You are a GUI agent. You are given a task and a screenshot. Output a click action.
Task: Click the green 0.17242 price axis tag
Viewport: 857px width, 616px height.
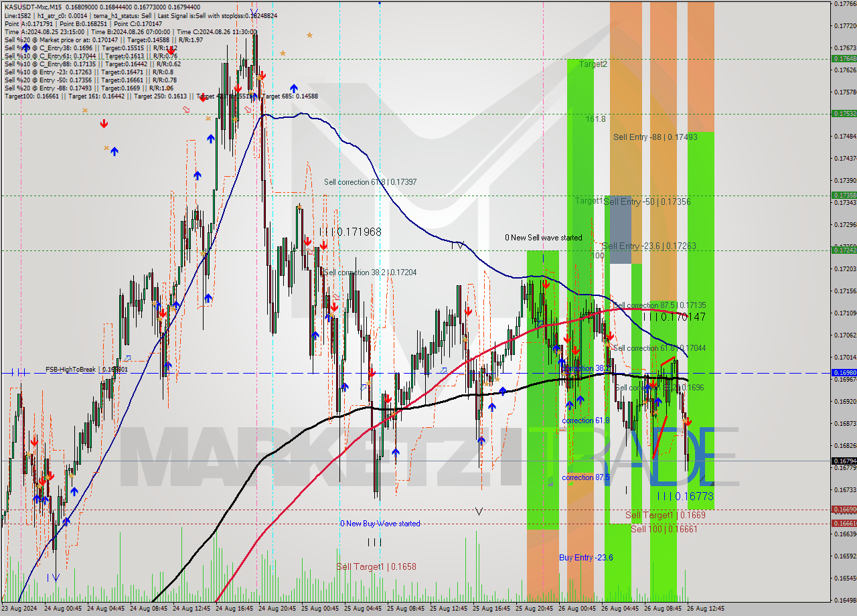844,250
